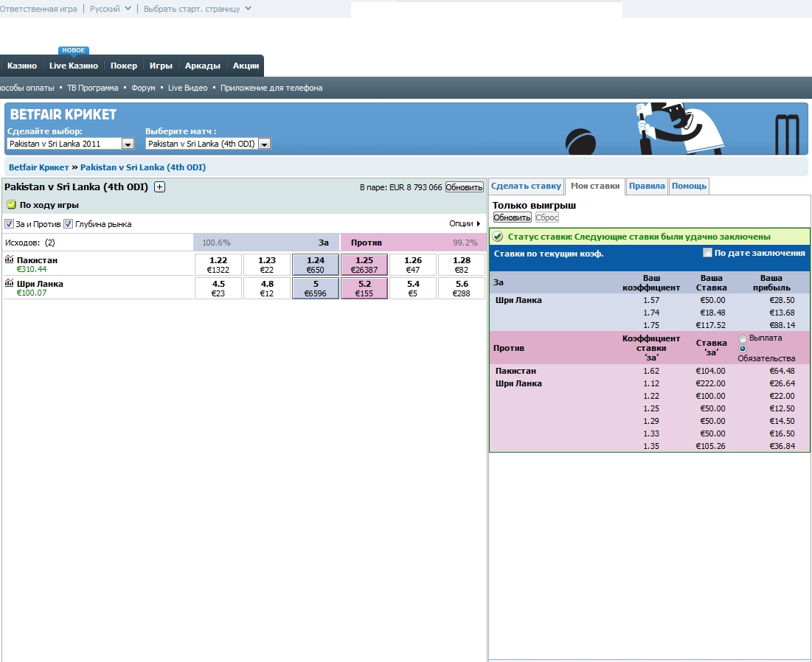The height and width of the screenshot is (662, 812).
Task: Click the plus icon beside the match title
Action: coord(159,187)
